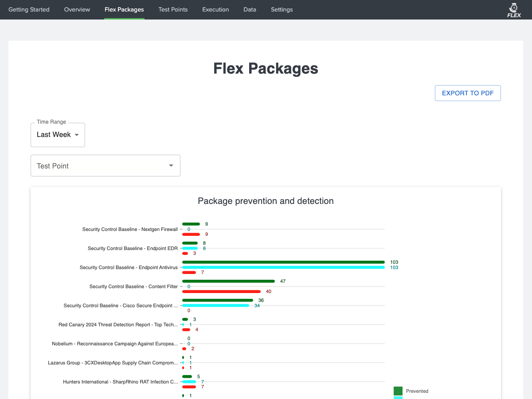
Task: Open the Execution tab
Action: (x=215, y=9)
